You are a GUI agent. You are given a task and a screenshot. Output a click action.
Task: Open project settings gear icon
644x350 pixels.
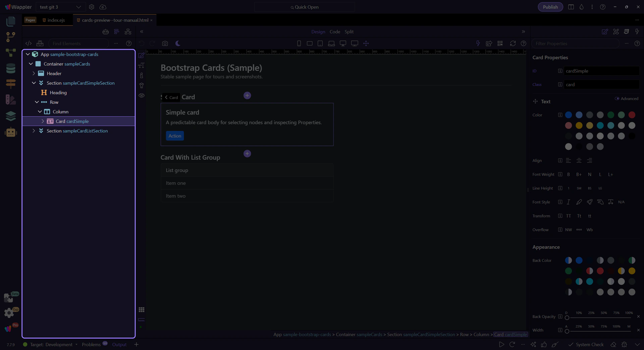92,7
